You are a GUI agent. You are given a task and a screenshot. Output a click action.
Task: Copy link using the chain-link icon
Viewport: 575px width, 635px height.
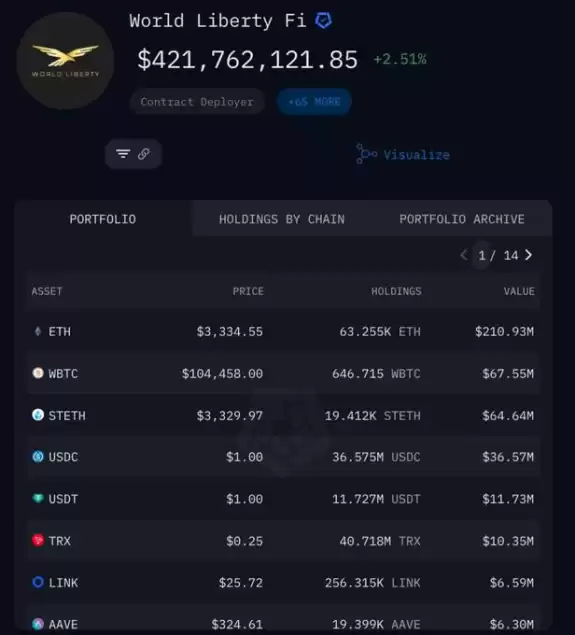click(x=144, y=154)
